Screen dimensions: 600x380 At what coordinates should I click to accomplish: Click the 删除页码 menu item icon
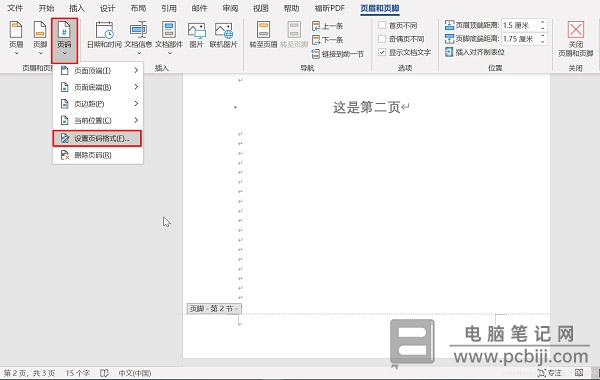point(65,155)
